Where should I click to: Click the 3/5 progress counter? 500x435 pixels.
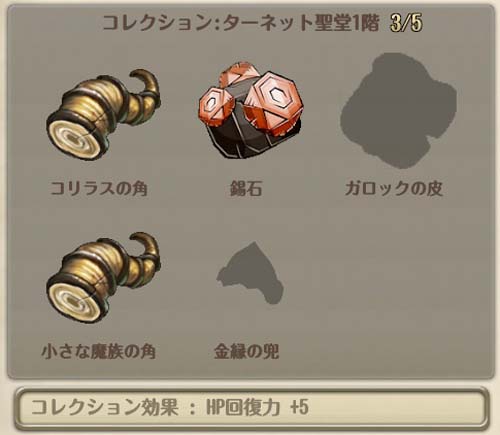pyautogui.click(x=406, y=23)
